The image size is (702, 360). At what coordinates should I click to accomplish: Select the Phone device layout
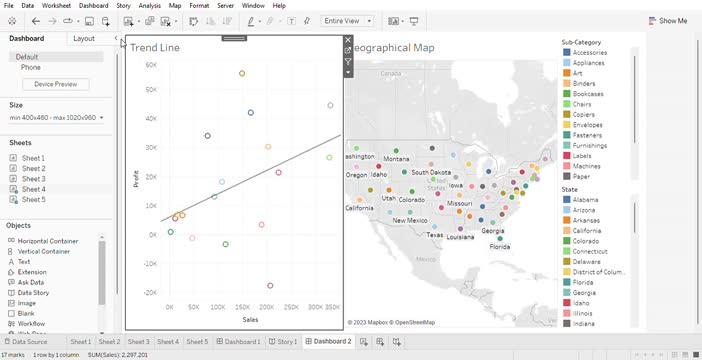[30, 67]
